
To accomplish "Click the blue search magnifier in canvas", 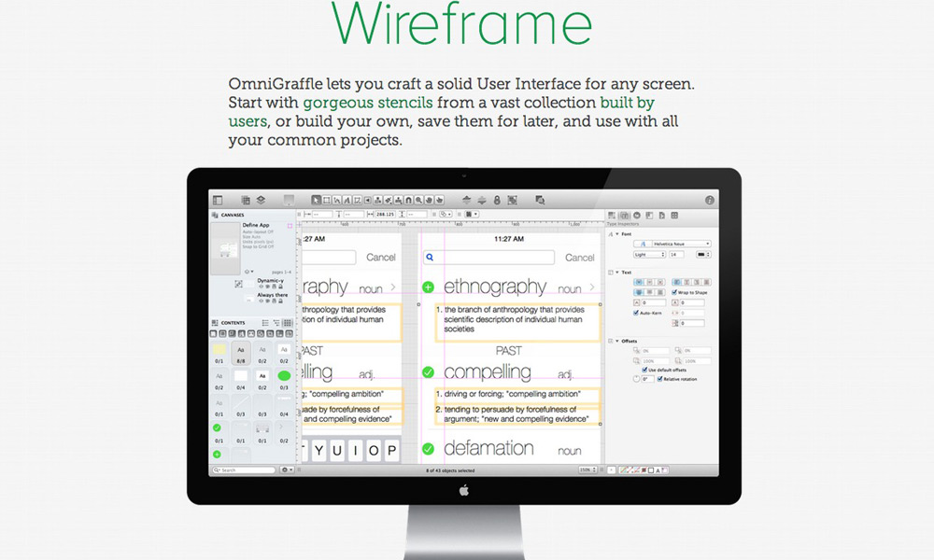I will pos(430,258).
